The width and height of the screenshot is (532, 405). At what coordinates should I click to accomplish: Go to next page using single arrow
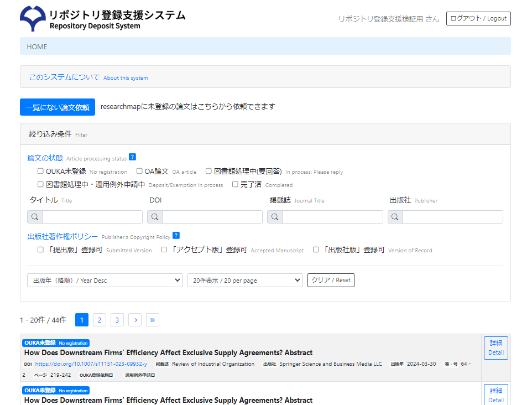pos(135,320)
